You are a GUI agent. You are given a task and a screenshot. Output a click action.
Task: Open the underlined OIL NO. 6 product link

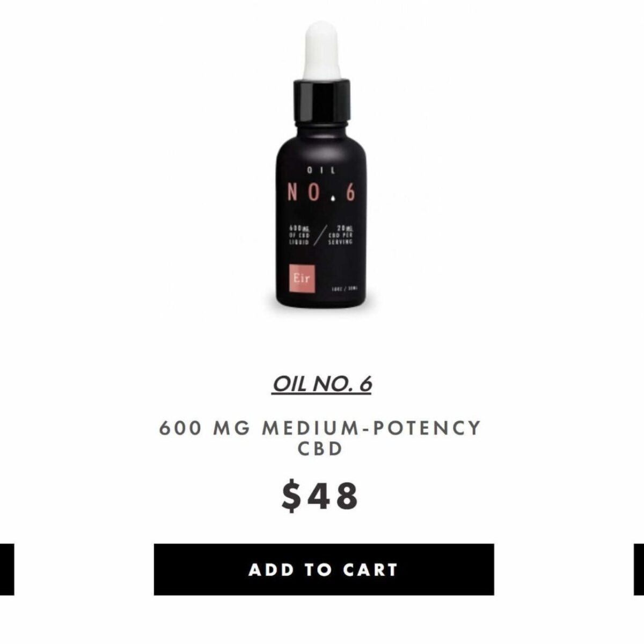321,384
